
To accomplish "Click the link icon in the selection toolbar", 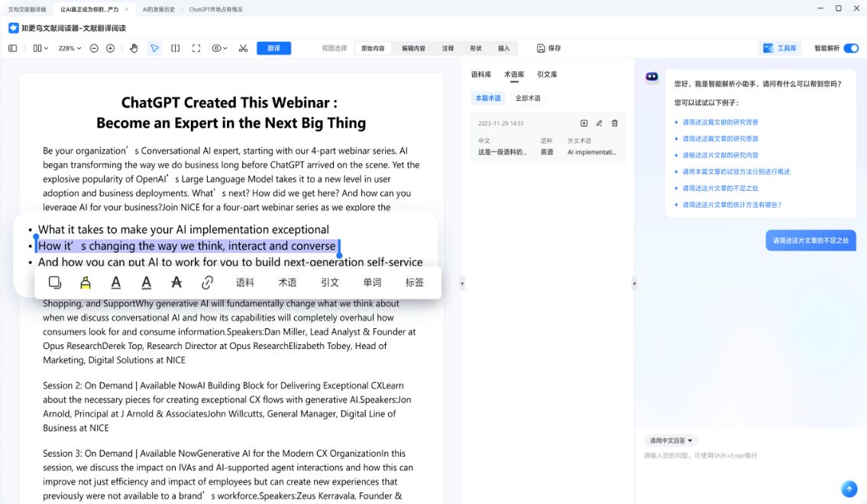I will pos(207,283).
